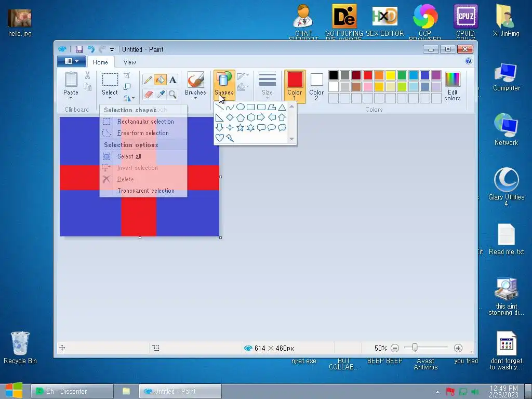This screenshot has height=399, width=532.
Task: Choose the Rounded rectangle callout shape
Action: pyautogui.click(x=261, y=128)
